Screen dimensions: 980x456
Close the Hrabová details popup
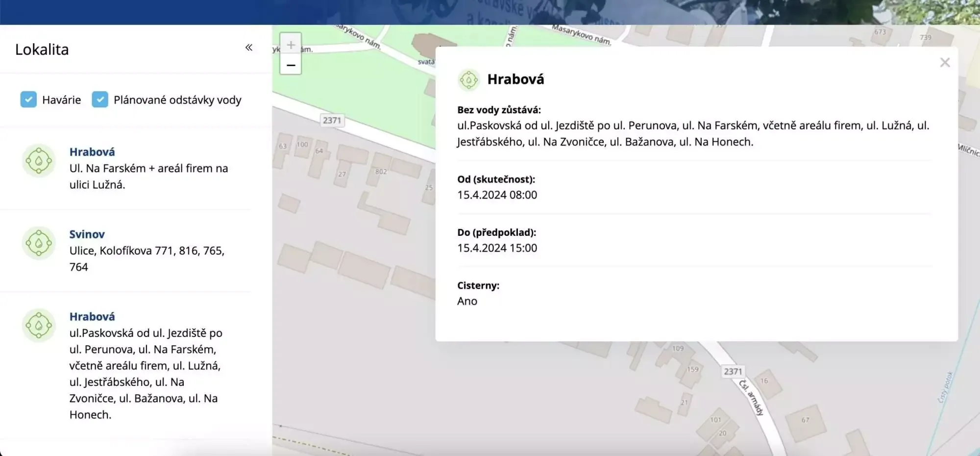click(x=945, y=63)
